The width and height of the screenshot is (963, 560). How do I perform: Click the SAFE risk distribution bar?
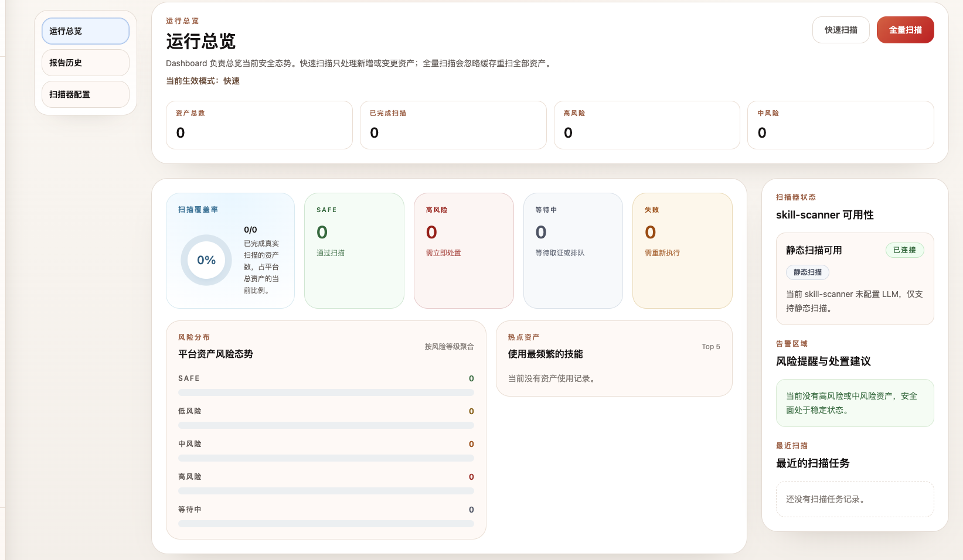326,392
